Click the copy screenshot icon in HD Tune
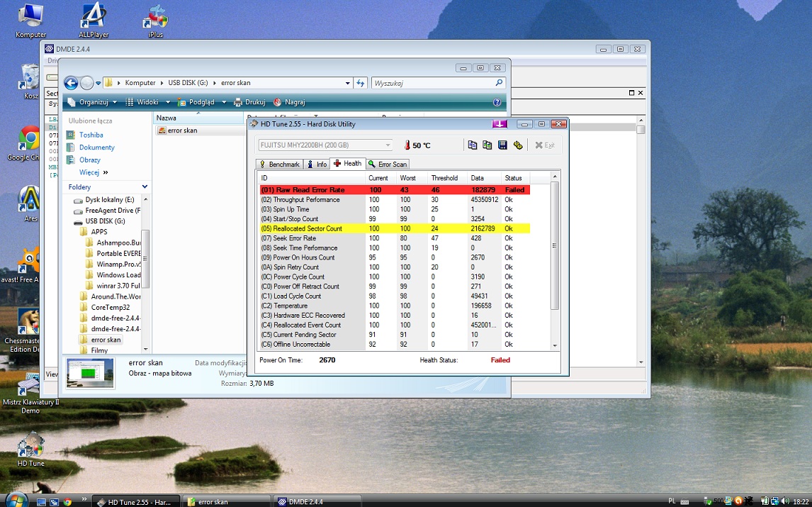The height and width of the screenshot is (507, 812). 487,145
